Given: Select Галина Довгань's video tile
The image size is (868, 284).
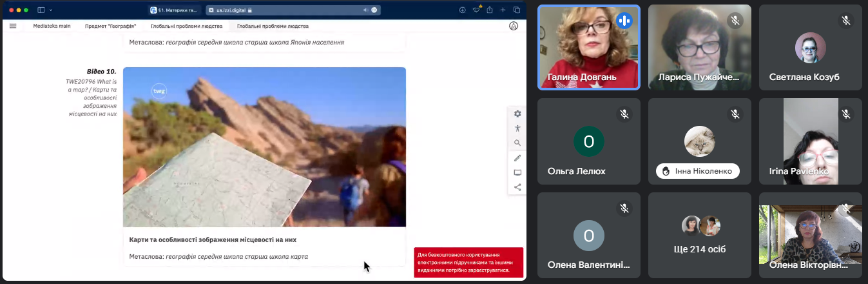Looking at the screenshot, I should [x=589, y=47].
